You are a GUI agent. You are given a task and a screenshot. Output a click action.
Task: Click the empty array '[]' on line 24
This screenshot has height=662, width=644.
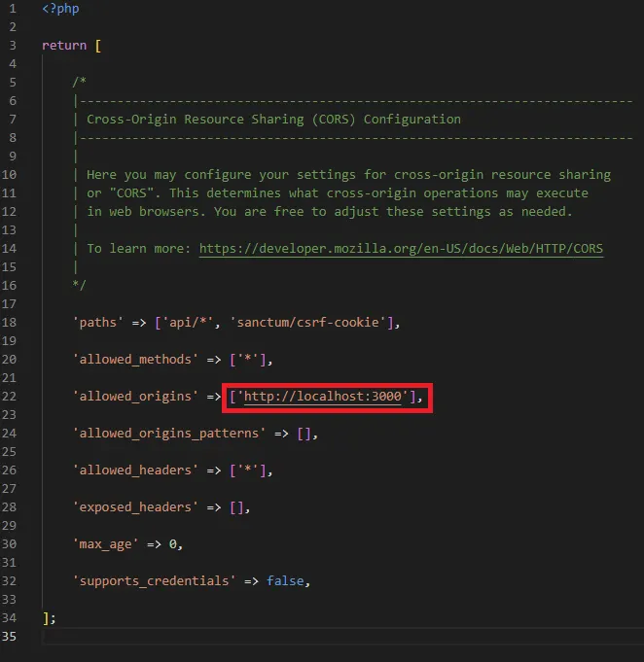pyautogui.click(x=304, y=434)
